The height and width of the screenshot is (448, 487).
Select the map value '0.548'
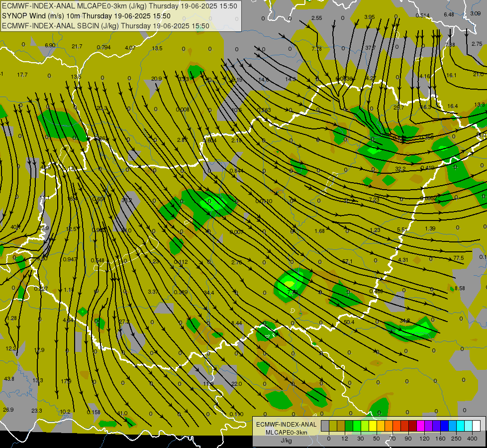(97, 260)
